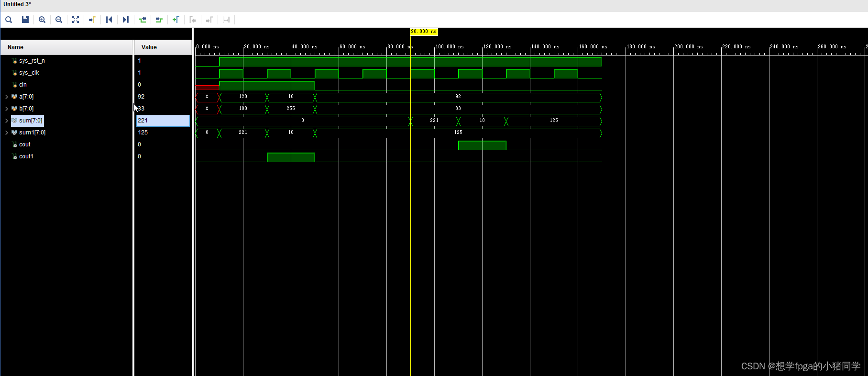Screen dimensions: 868x376
Task: Go to last simulation time
Action: pos(126,20)
